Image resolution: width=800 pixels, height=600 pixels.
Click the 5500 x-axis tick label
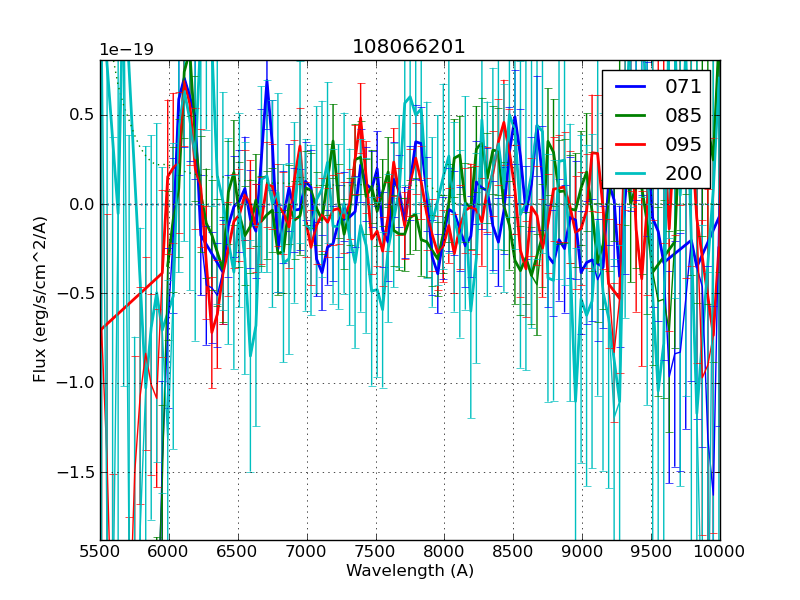tap(100, 551)
